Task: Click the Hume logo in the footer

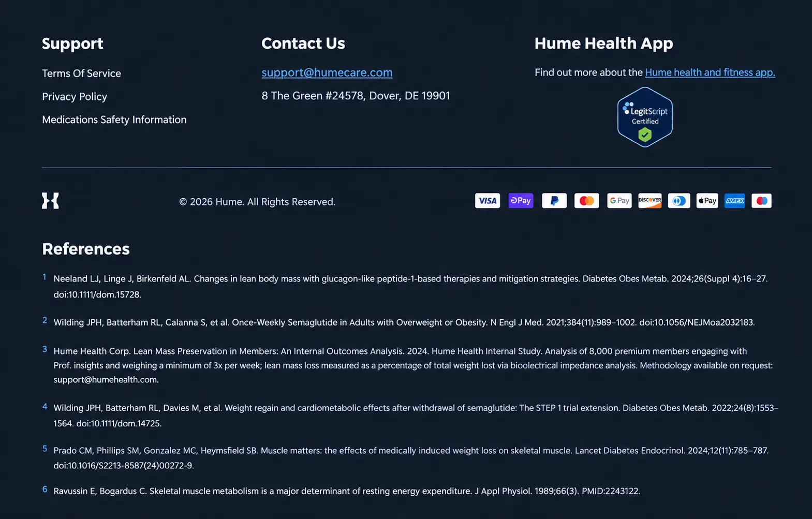Action: pyautogui.click(x=50, y=201)
